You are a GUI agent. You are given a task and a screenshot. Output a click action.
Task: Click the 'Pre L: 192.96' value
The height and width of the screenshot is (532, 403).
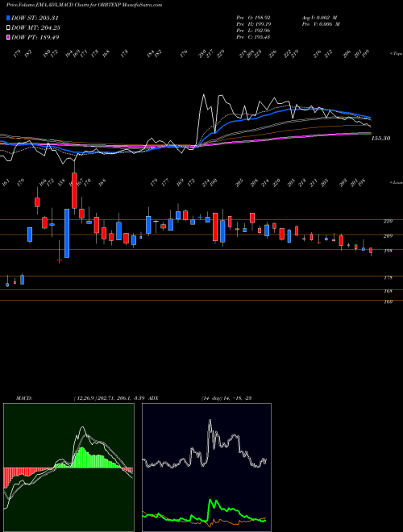pyautogui.click(x=253, y=30)
